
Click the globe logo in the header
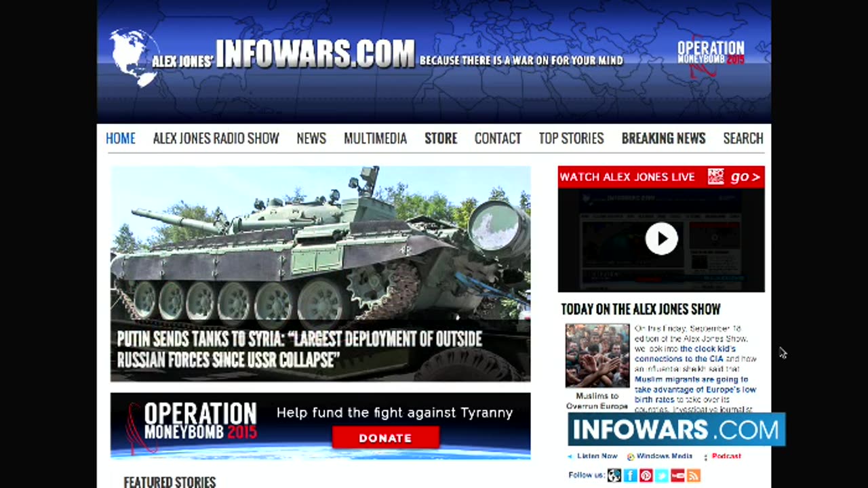[x=134, y=57]
